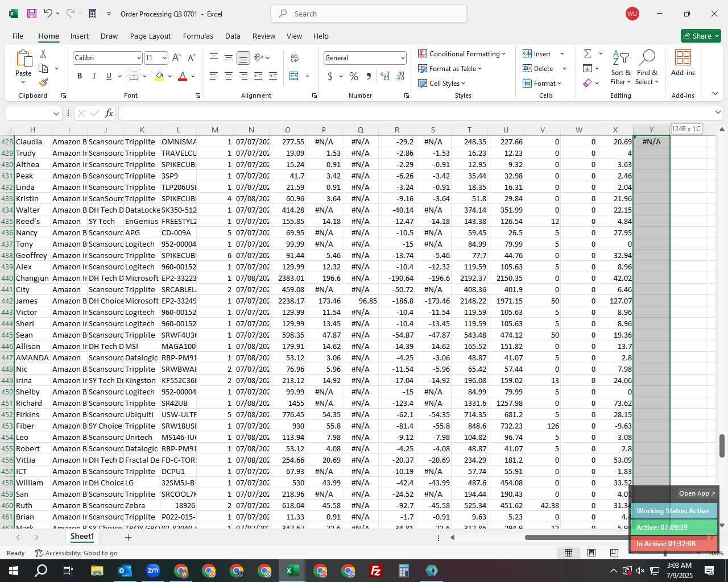This screenshot has height=582, width=728.
Task: Click the Insert Function fx icon
Action: click(x=109, y=113)
